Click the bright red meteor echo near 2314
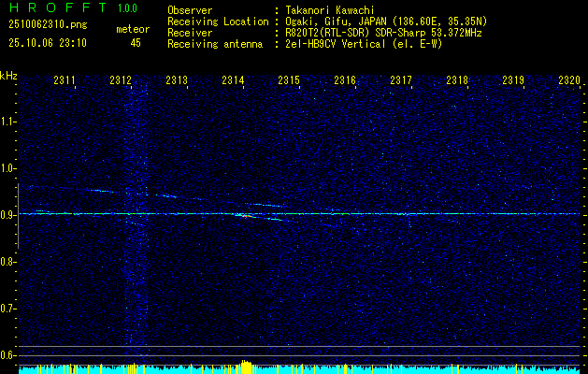 [245, 216]
